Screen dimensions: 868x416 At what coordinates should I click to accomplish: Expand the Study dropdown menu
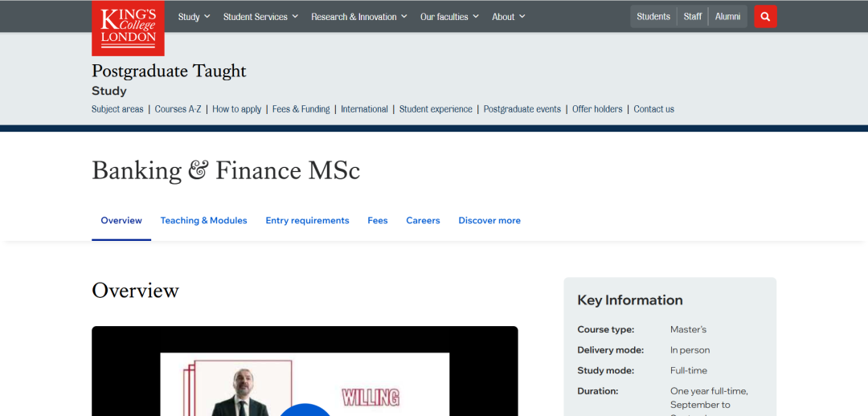194,17
